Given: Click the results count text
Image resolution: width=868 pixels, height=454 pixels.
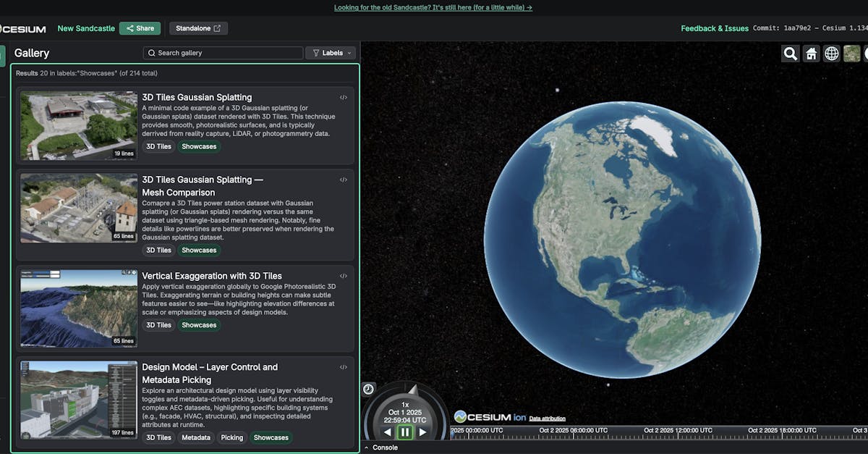Looking at the screenshot, I should point(87,73).
